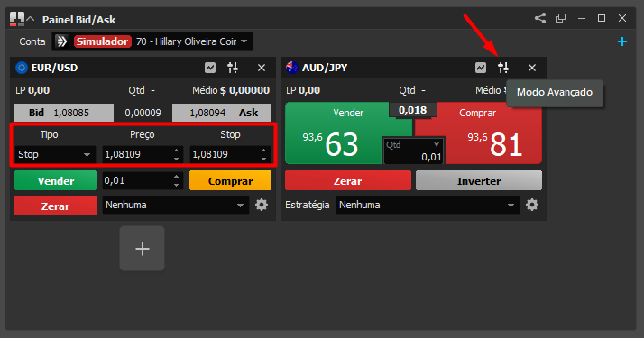Increase the Stop price with up arrow
The width and height of the screenshot is (644, 338).
coord(263,151)
